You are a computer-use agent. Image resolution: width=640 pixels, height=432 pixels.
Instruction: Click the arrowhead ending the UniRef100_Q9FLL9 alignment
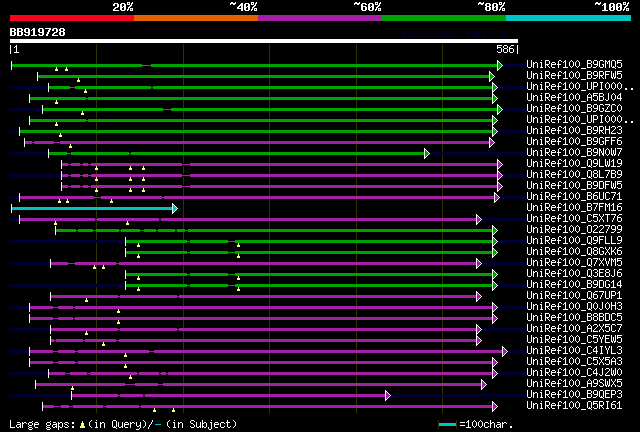[495, 242]
